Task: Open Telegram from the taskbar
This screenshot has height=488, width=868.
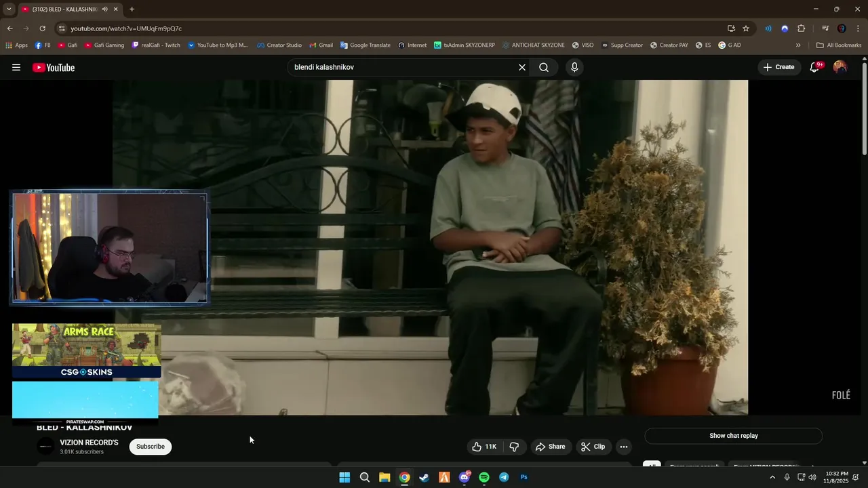Action: (x=504, y=477)
